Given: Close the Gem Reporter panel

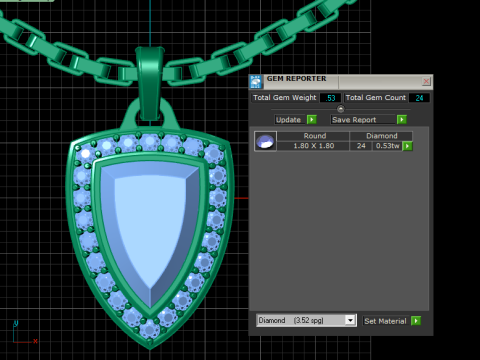Looking at the screenshot, I should point(426,81).
